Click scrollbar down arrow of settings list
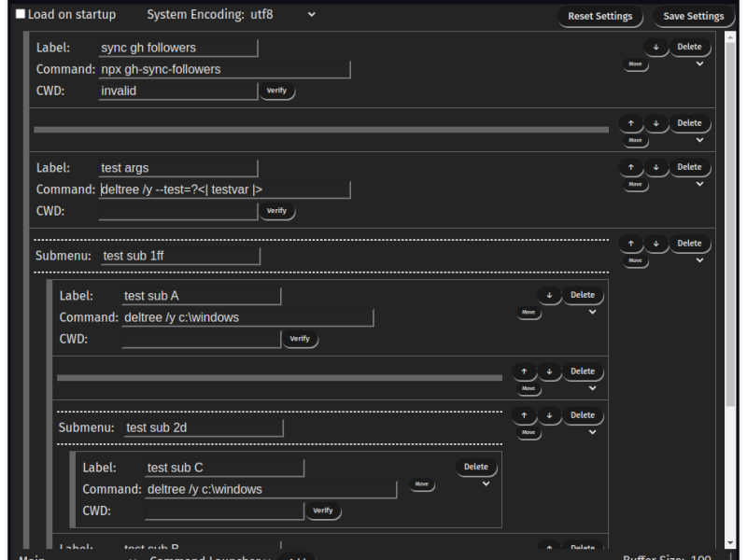The height and width of the screenshot is (560, 747). [x=730, y=543]
